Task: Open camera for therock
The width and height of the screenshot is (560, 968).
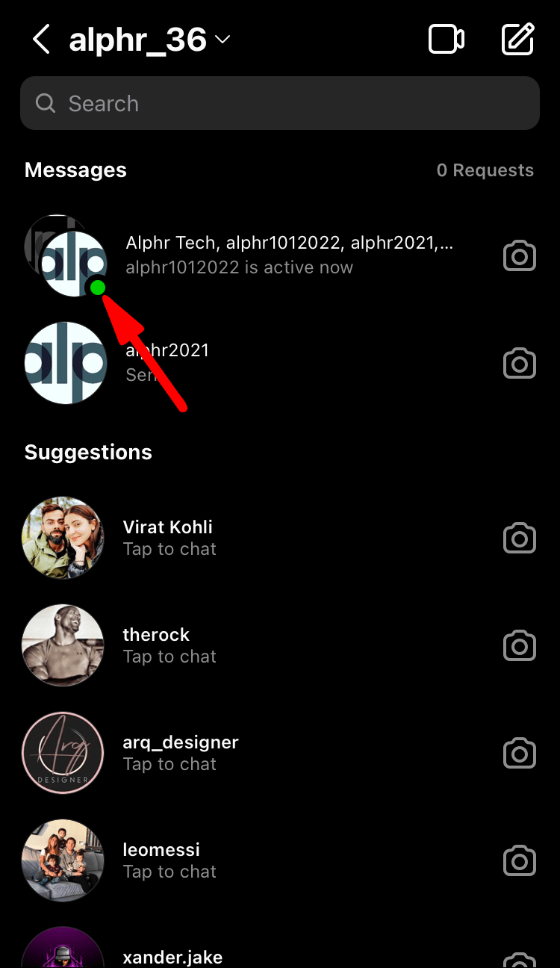Action: click(x=520, y=645)
